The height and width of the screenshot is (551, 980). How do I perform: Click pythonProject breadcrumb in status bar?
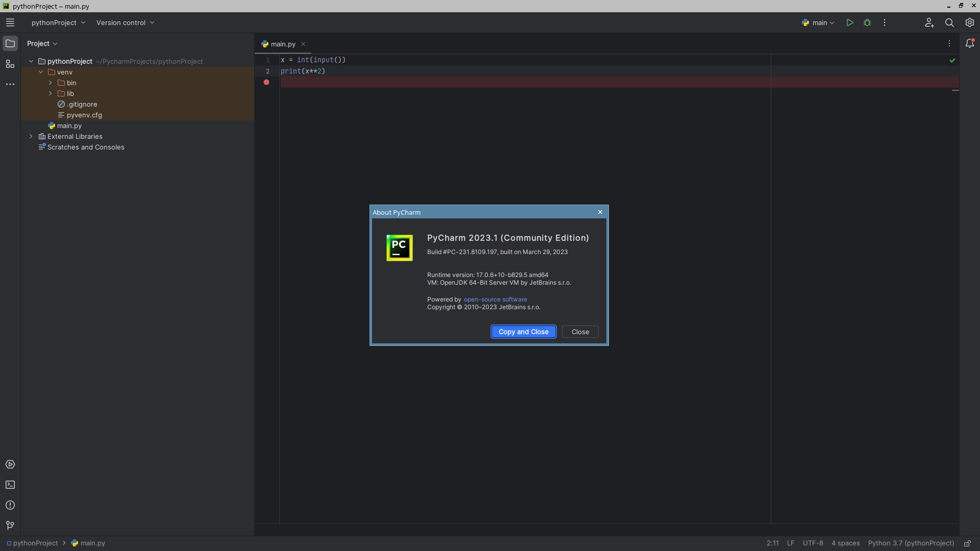tap(32, 543)
